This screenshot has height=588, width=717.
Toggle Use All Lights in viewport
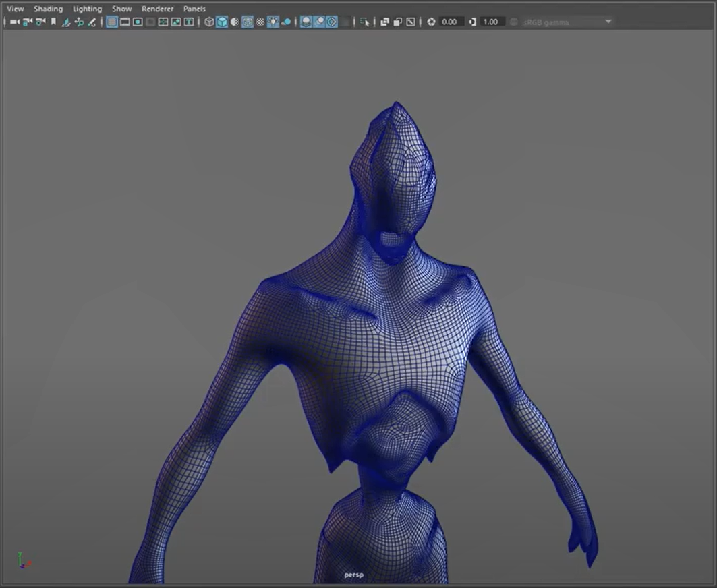click(273, 22)
